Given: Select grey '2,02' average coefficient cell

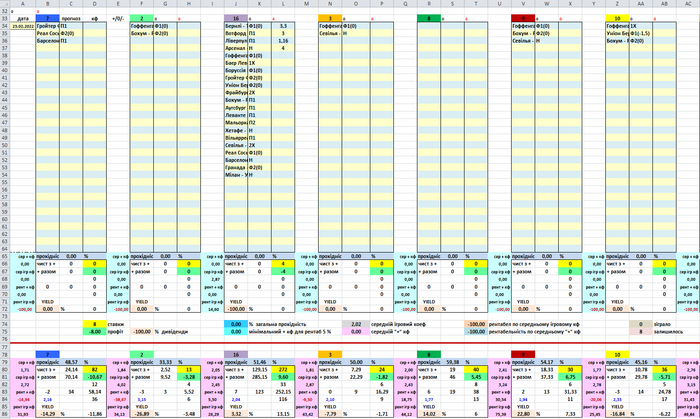Looking at the screenshot, I should pyautogui.click(x=356, y=324).
